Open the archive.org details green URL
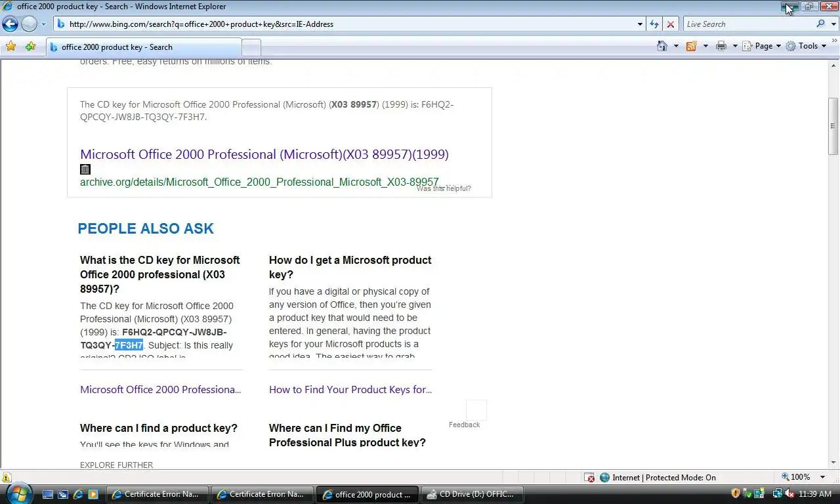The height and width of the screenshot is (504, 840). (259, 182)
